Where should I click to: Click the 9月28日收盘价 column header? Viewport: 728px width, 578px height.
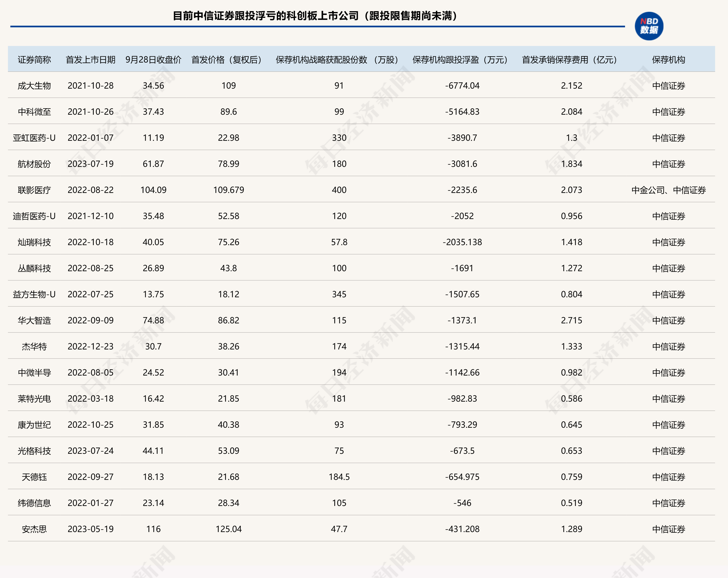coord(153,60)
